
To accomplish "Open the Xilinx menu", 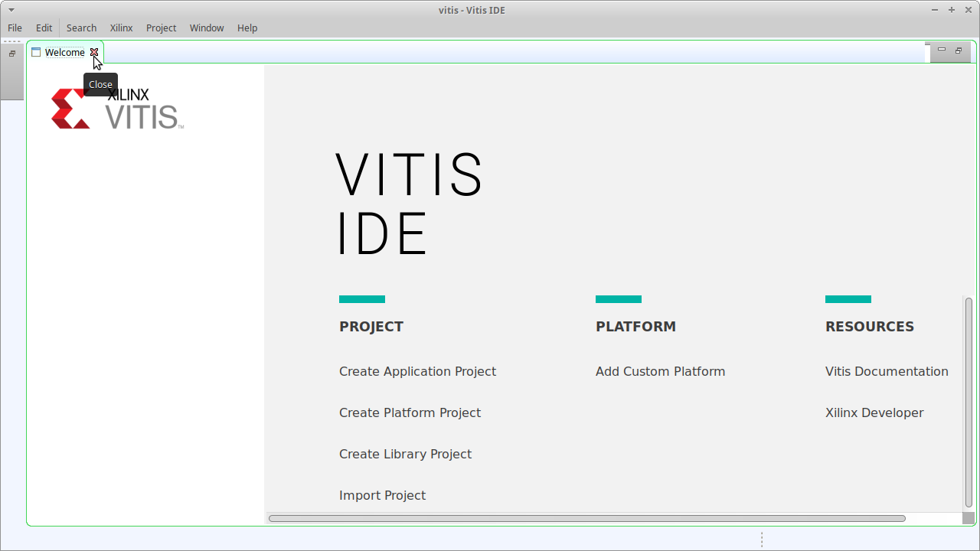I will point(121,28).
